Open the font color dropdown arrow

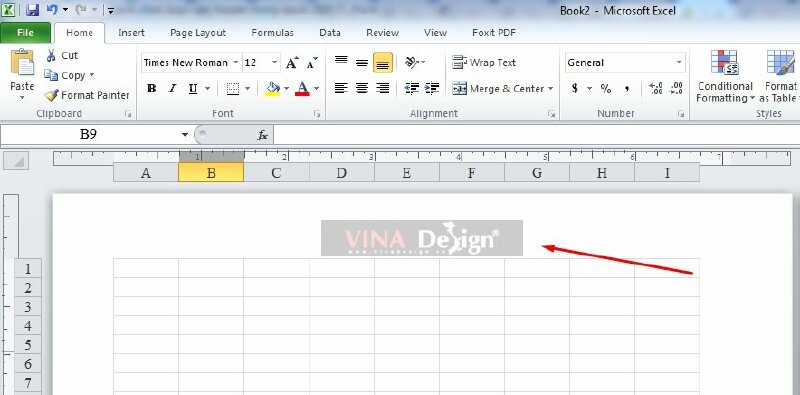pos(316,89)
